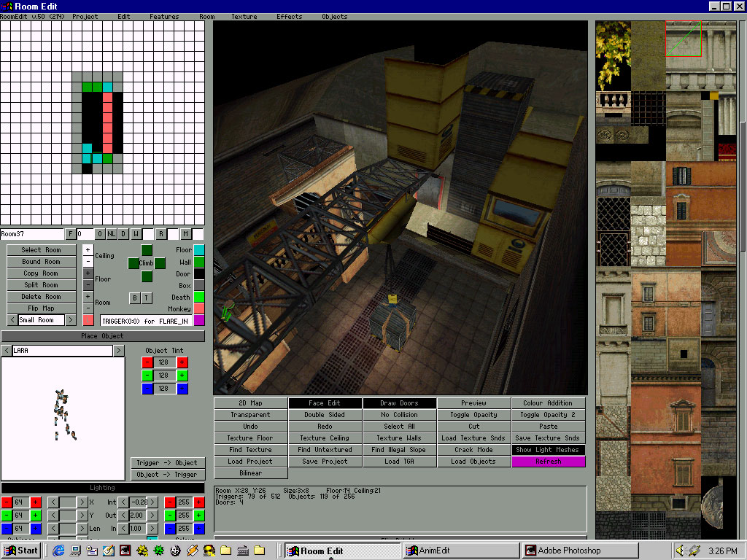Select the yellow leaves texture tile
The height and width of the screenshot is (560, 747).
coord(613,55)
